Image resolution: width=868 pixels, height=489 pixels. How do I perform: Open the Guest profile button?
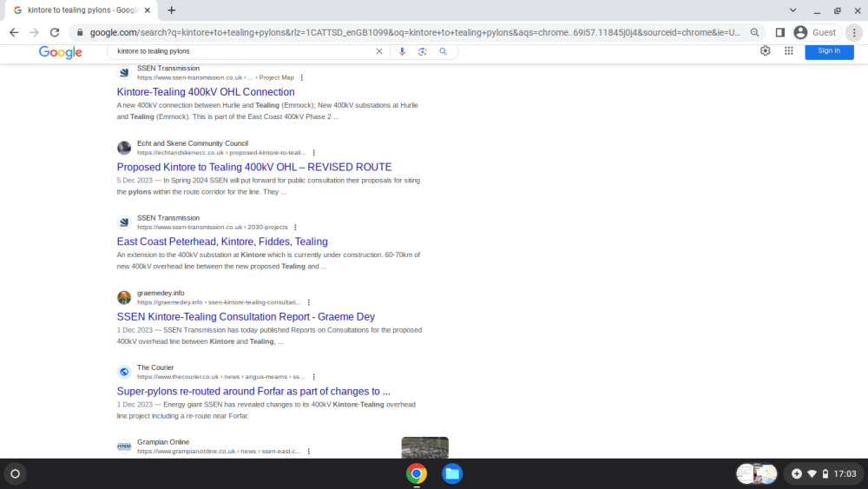click(x=817, y=33)
